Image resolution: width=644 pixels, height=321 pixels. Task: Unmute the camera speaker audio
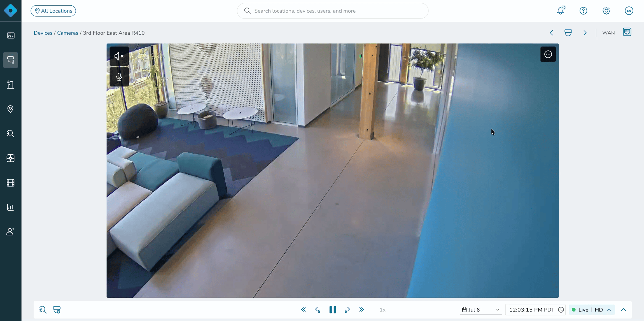pos(119,56)
